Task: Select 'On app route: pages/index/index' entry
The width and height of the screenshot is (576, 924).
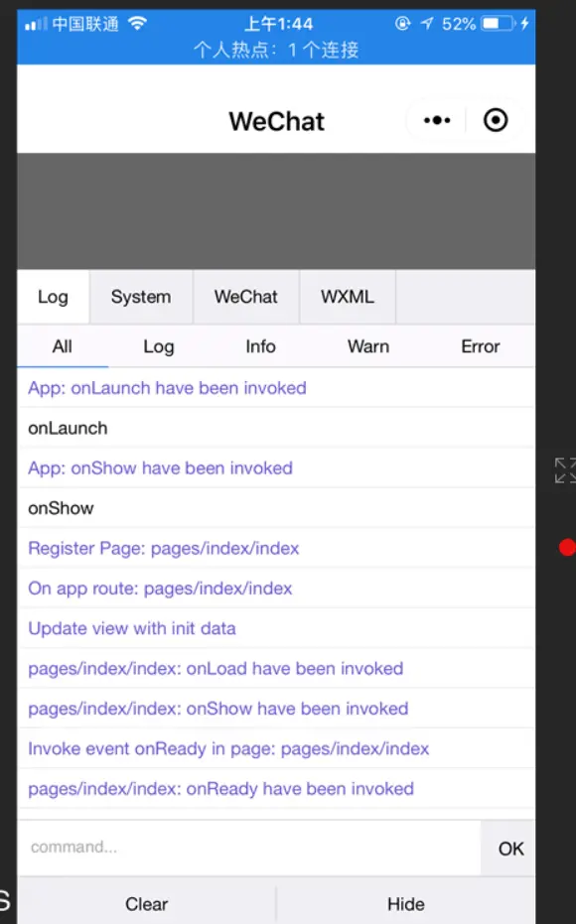Action: 276,589
